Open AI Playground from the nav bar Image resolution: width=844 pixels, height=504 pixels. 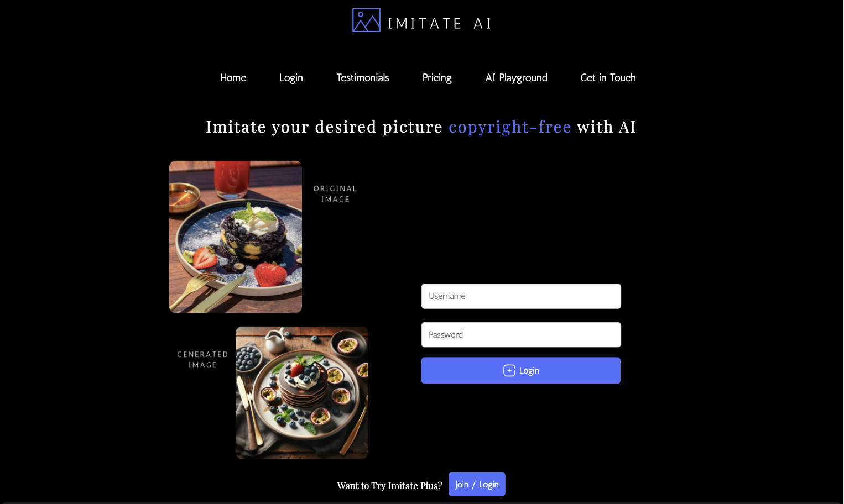(x=517, y=78)
